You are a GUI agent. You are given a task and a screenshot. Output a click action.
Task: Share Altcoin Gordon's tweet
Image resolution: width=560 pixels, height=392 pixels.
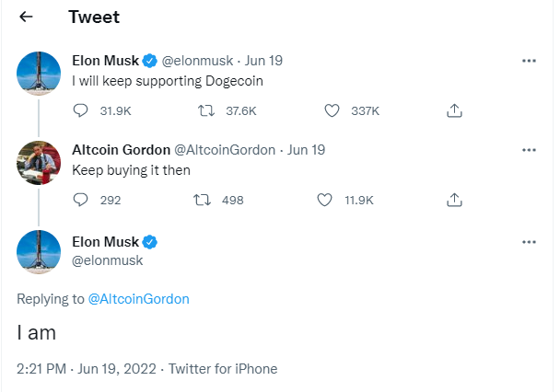(x=453, y=199)
